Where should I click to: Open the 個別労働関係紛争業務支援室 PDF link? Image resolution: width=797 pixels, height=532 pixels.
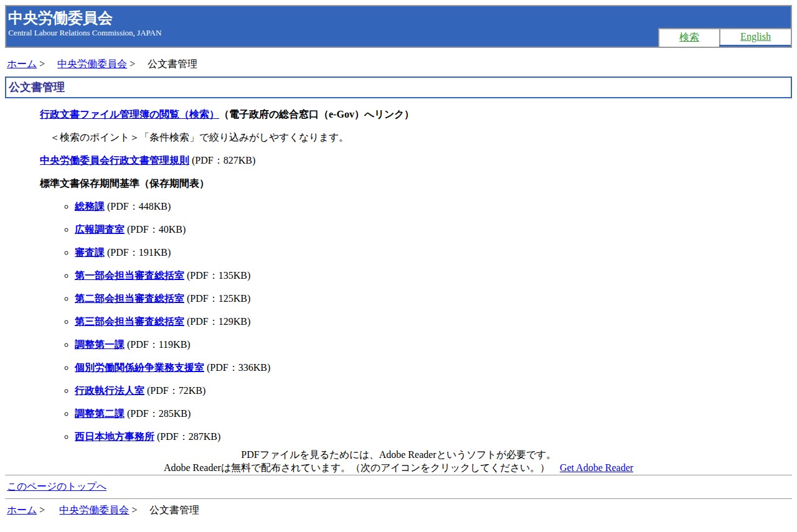coord(139,367)
